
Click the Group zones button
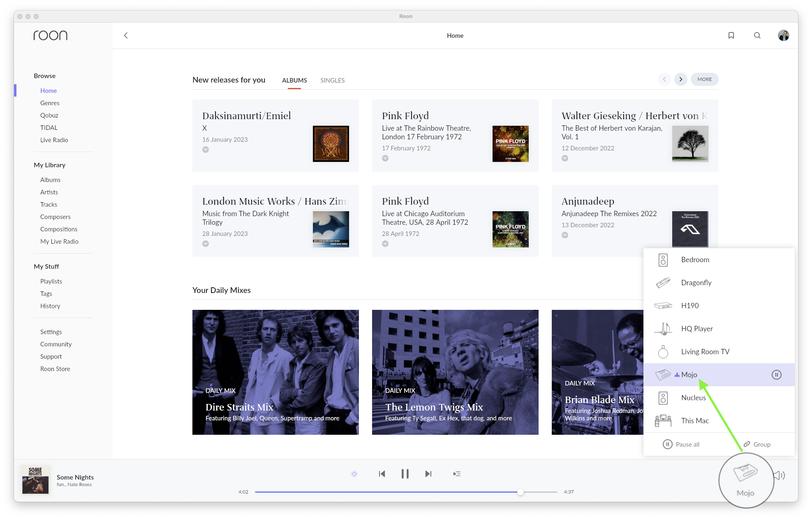[757, 444]
